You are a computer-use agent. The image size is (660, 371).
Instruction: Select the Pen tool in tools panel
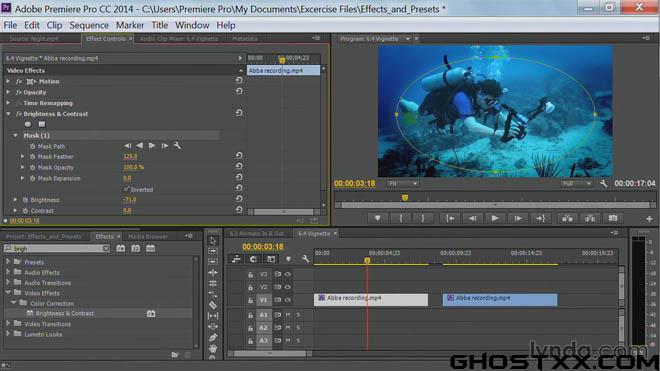pyautogui.click(x=213, y=337)
